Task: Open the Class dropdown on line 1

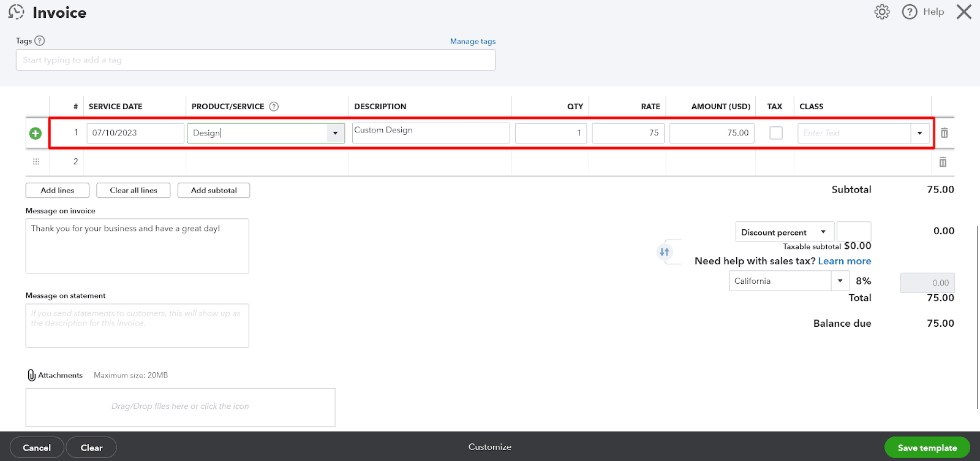Action: point(919,133)
